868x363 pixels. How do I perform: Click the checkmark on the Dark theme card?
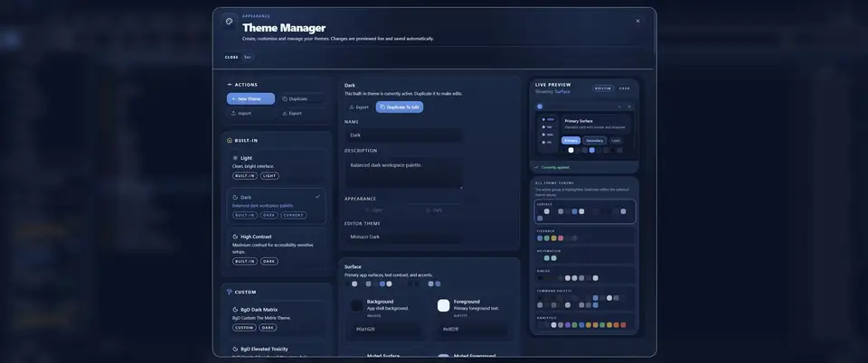[317, 197]
